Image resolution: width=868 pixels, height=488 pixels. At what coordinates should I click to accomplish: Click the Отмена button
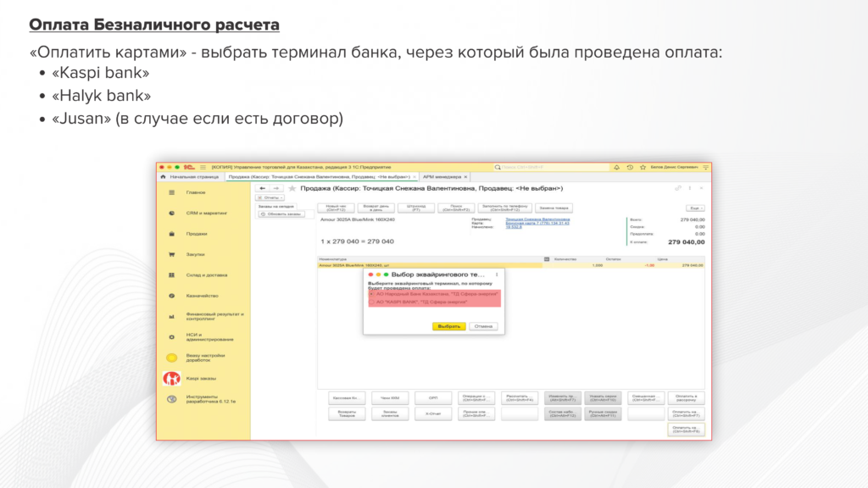click(483, 326)
